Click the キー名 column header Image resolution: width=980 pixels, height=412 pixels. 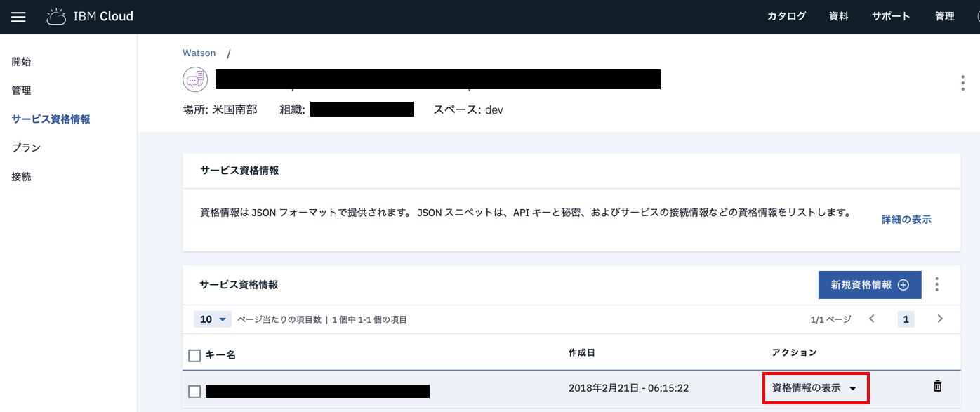[x=220, y=355]
